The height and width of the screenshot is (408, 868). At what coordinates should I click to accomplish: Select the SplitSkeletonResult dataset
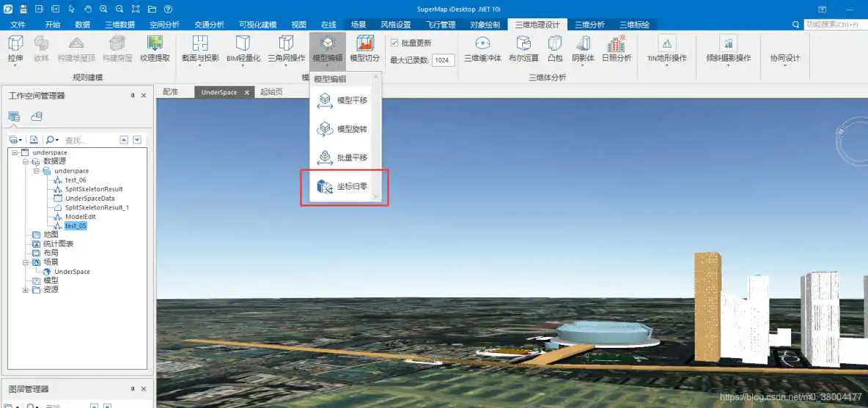click(x=94, y=189)
